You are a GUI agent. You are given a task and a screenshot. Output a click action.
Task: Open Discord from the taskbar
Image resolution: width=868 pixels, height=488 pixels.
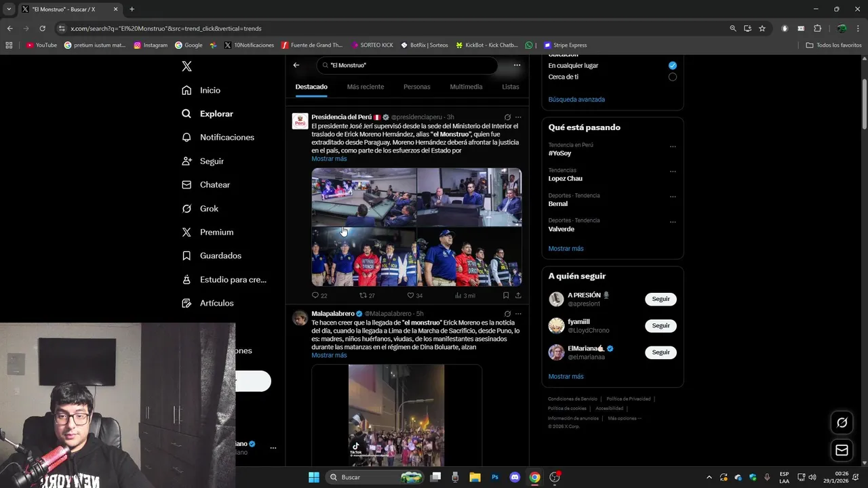pos(515,477)
